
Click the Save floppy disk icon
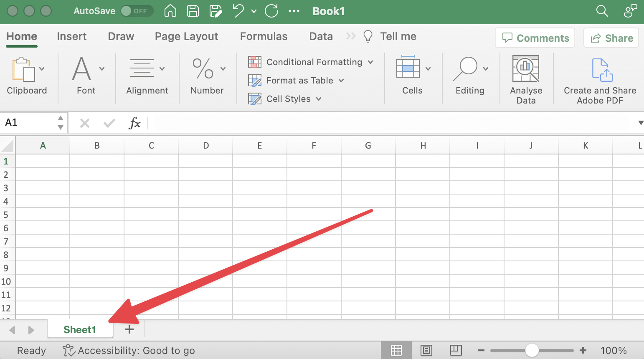(x=193, y=11)
